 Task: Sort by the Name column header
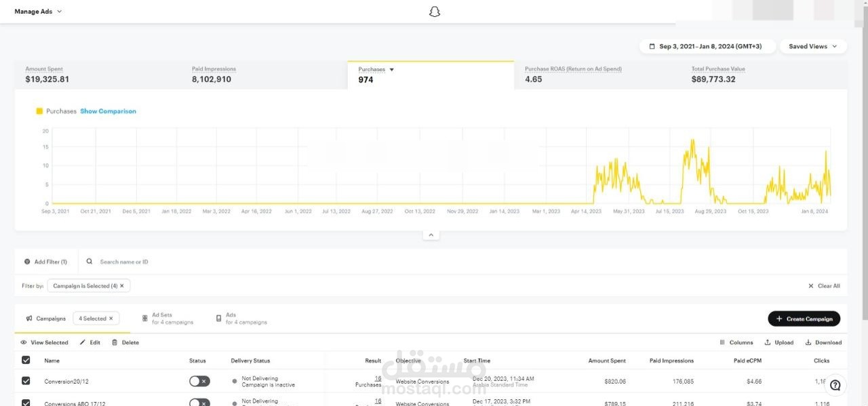tap(52, 361)
